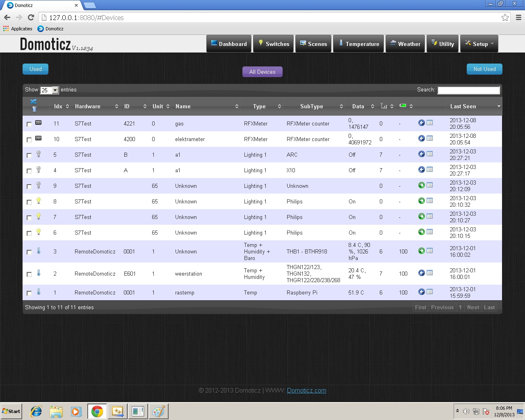This screenshot has width=525, height=420.
Task: Open the Show entries count dropdown
Action: point(50,90)
